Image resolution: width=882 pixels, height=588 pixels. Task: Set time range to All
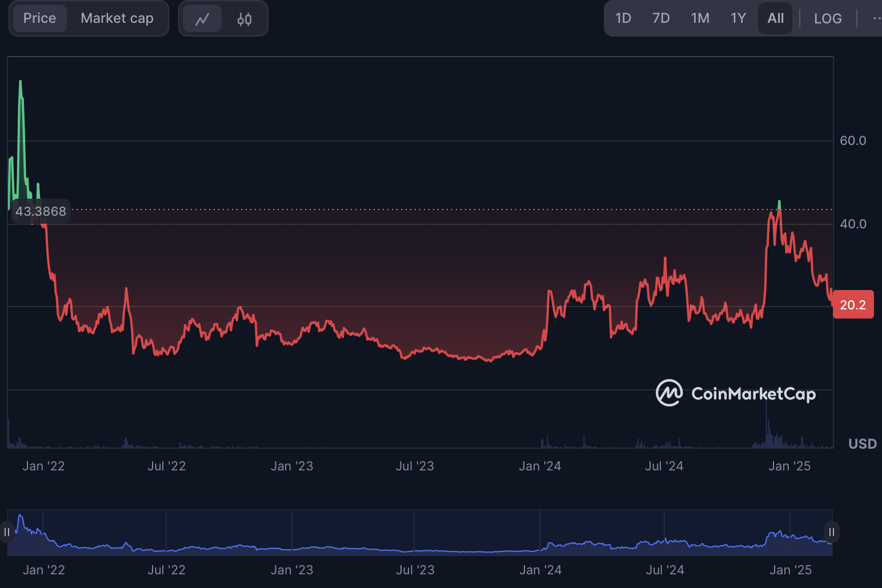[776, 18]
